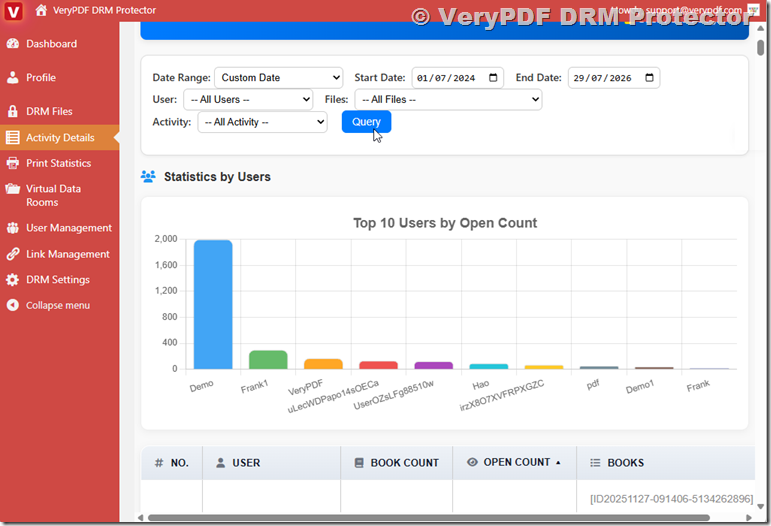
Task: Click the User Management group icon
Action: (13, 228)
